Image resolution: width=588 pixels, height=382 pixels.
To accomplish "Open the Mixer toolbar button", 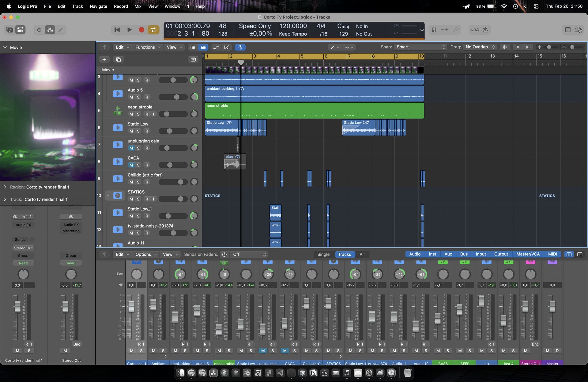I will point(50,30).
